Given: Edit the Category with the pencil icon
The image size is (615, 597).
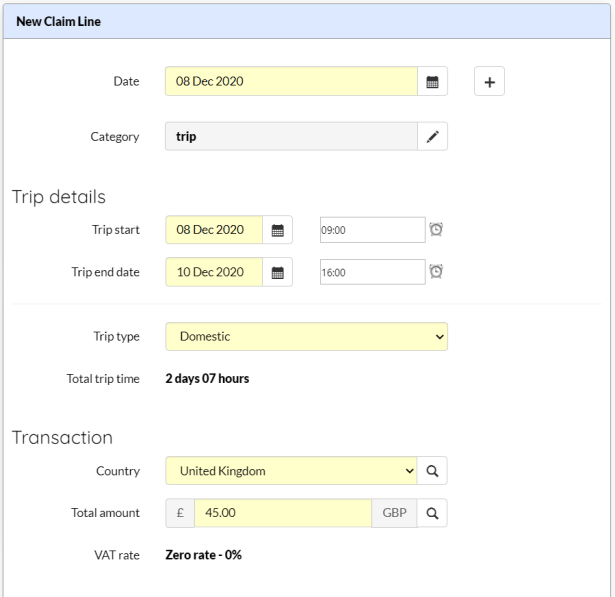Looking at the screenshot, I should click(x=432, y=137).
